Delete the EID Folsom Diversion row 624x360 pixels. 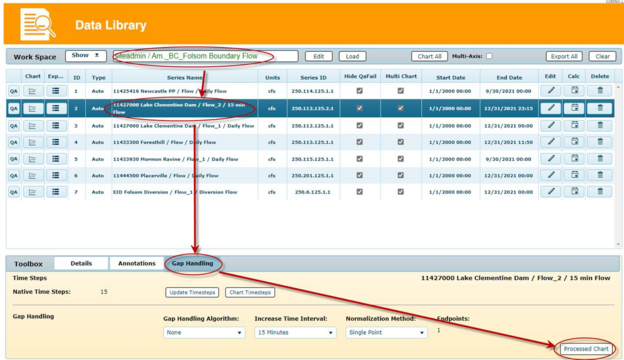tap(600, 192)
